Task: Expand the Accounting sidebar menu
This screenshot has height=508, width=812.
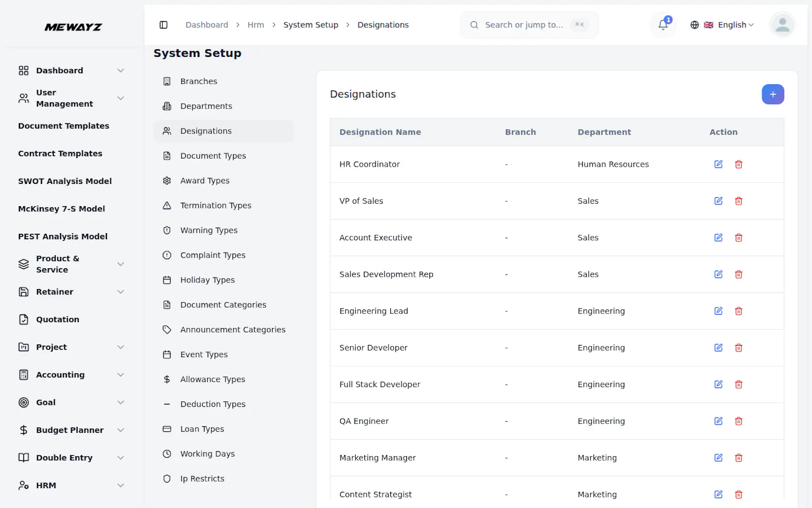Action: point(72,375)
